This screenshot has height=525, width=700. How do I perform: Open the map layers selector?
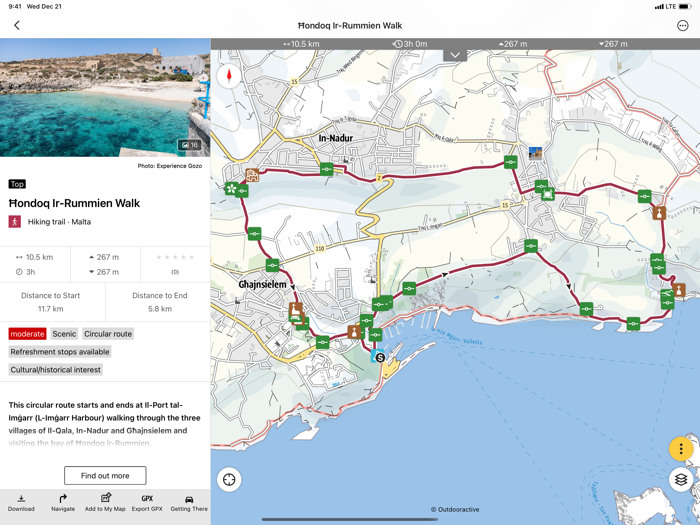680,479
